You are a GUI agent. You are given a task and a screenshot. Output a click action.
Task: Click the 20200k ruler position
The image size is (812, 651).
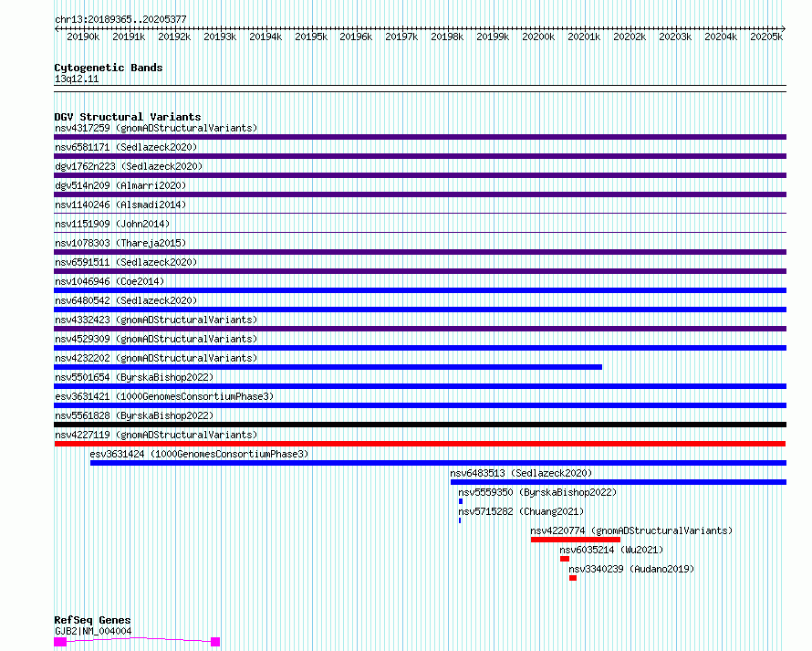pos(538,37)
